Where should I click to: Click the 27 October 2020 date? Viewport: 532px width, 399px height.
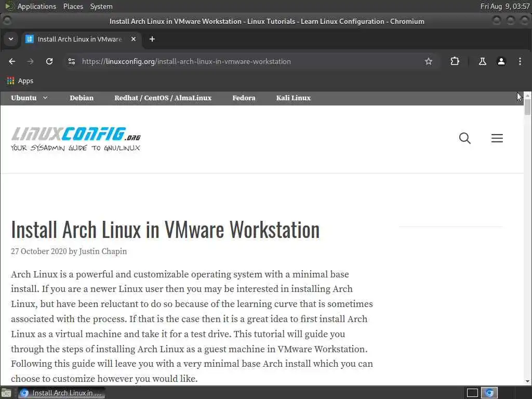point(38,251)
